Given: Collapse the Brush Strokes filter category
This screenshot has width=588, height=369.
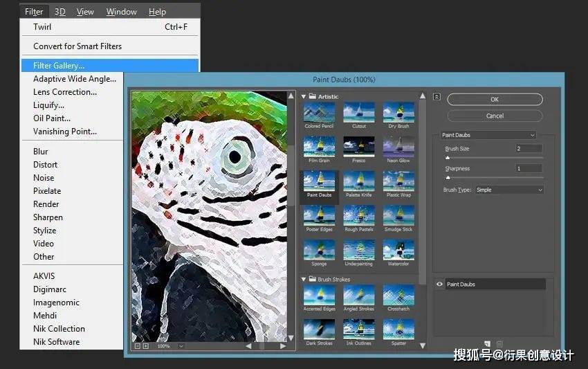Looking at the screenshot, I should tap(304, 279).
